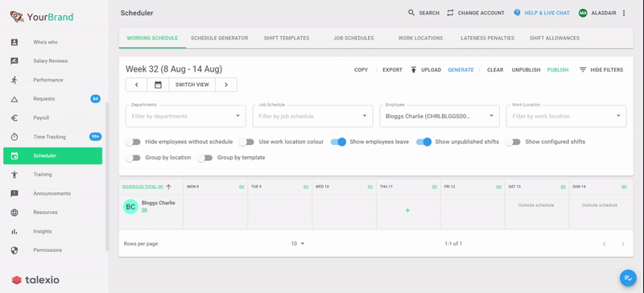
Task: Click the sidebar vertical scrollbar
Action: coord(107,177)
